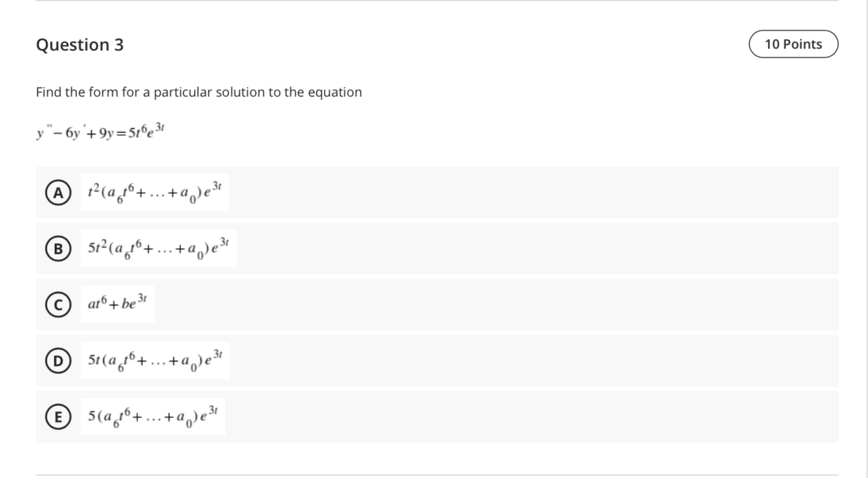
Task: Click the circled A icon
Action: [57, 193]
